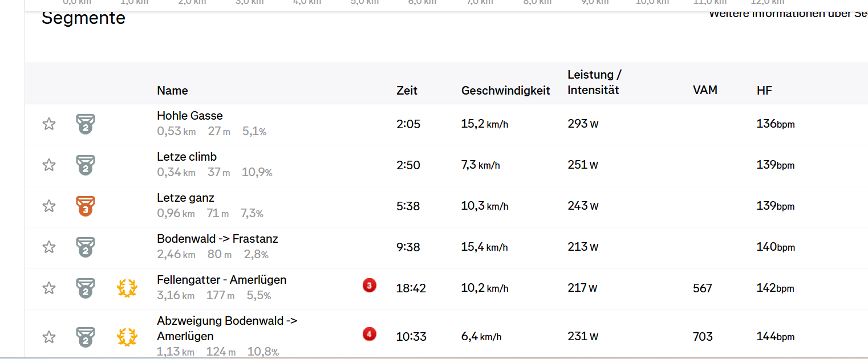Screen dimensions: 868x359
Task: Open Weitere Informationen über Segmente link
Action: (x=788, y=14)
